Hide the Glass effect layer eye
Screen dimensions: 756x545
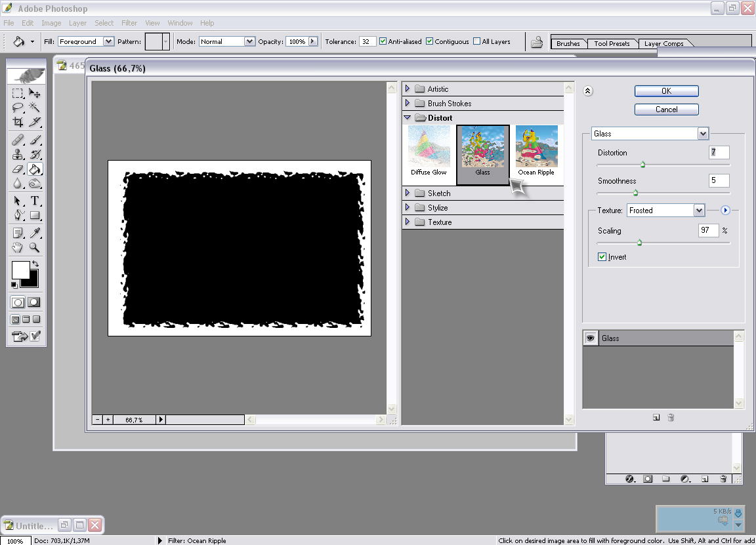pyautogui.click(x=591, y=338)
